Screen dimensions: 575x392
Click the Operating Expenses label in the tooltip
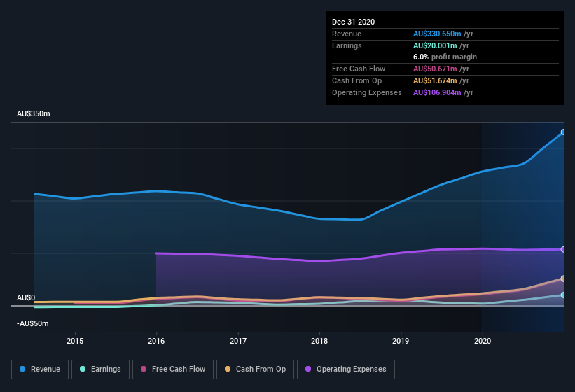coord(367,92)
